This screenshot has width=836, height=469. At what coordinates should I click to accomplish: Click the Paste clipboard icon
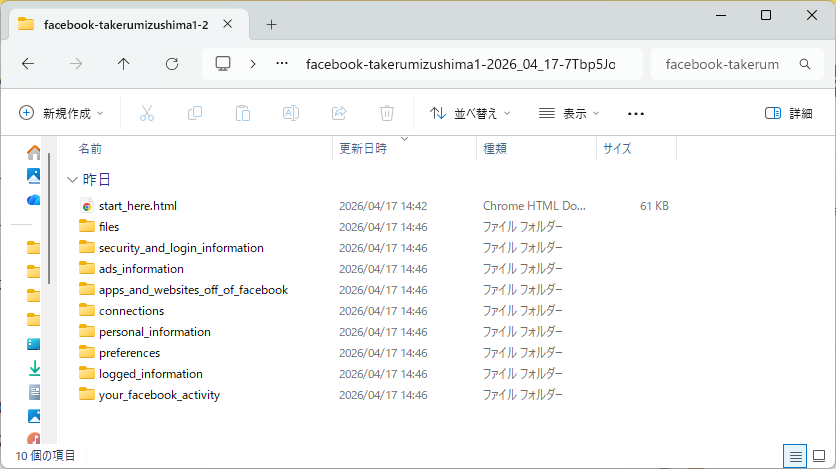point(243,113)
